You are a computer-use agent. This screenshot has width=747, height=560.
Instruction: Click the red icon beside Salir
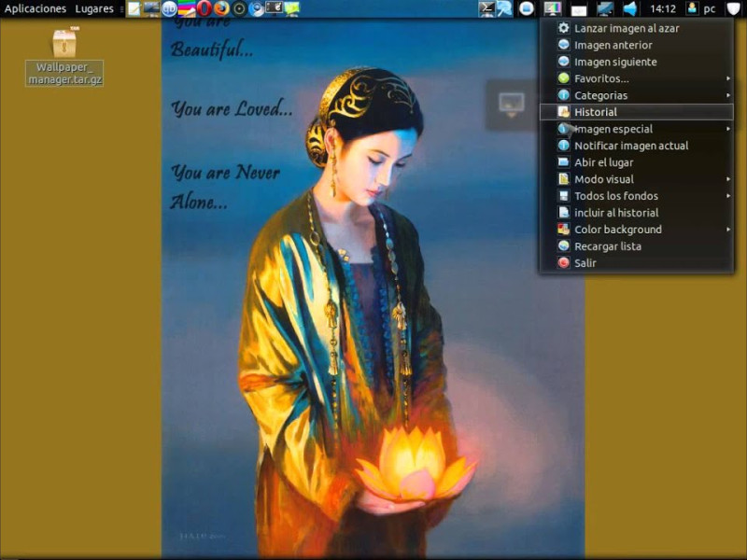tap(564, 263)
